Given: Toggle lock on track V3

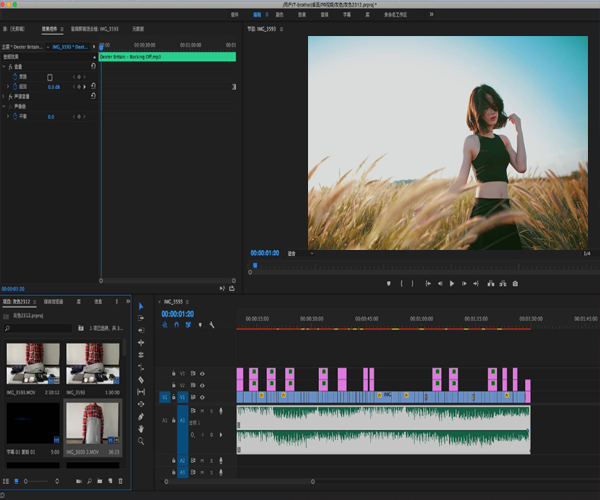Looking at the screenshot, I should point(174,373).
